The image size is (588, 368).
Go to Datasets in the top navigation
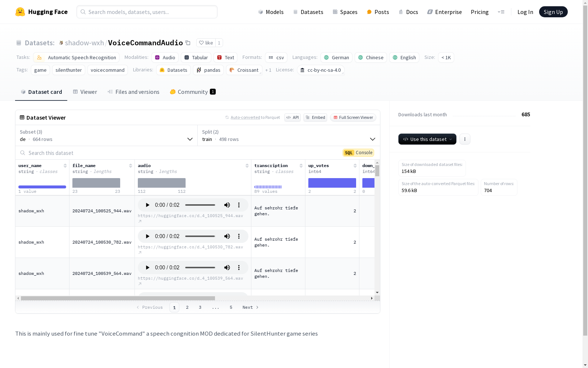[x=308, y=12]
